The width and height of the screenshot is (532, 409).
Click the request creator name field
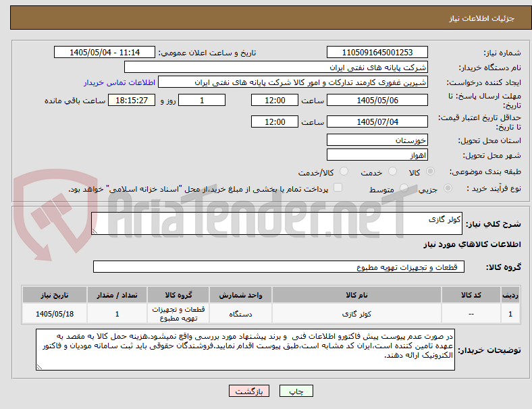click(293, 82)
